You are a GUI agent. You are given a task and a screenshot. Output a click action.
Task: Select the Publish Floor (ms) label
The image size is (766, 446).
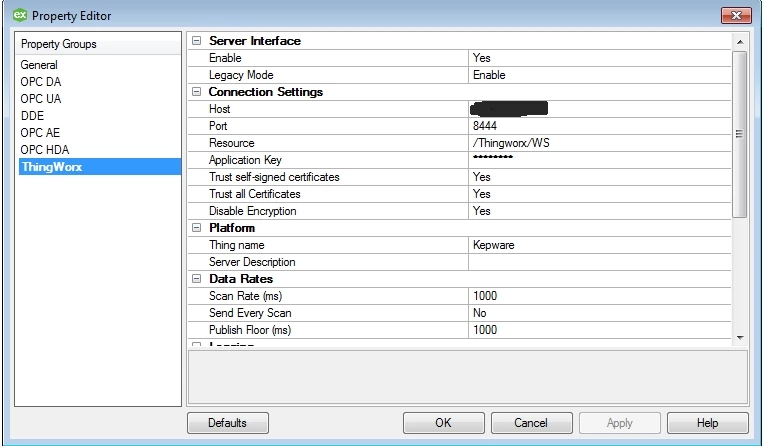pos(250,330)
